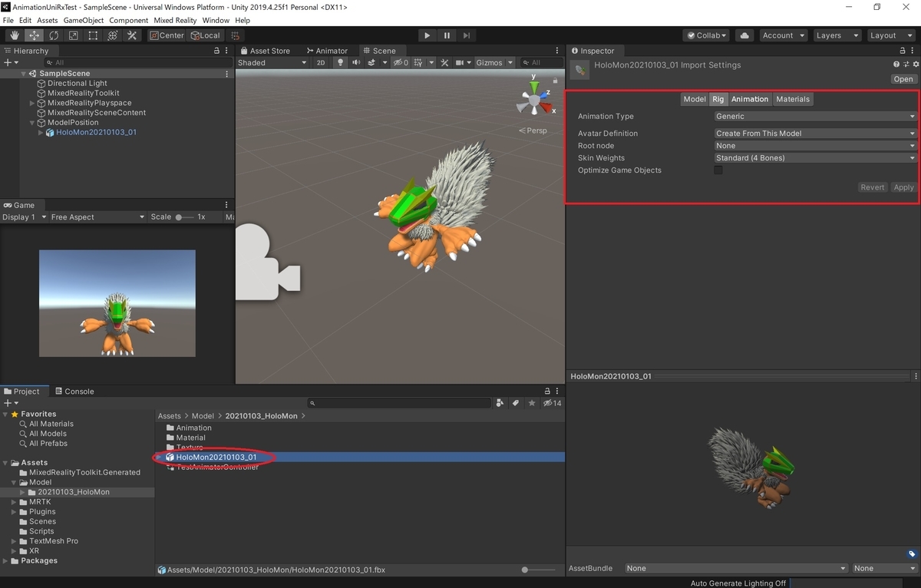
Task: Expand HoloMon20210103_01 in Hierarchy
Action: [41, 132]
